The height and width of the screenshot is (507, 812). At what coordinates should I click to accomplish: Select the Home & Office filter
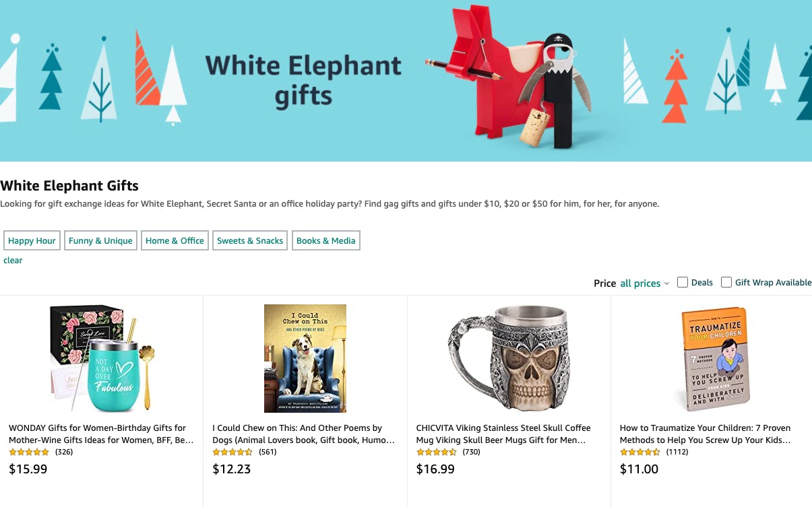[x=174, y=240]
